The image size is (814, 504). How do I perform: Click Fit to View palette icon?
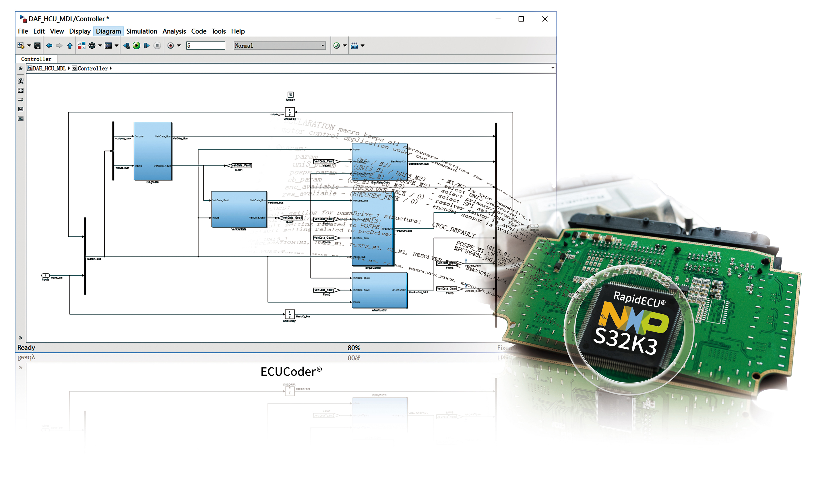click(x=21, y=90)
